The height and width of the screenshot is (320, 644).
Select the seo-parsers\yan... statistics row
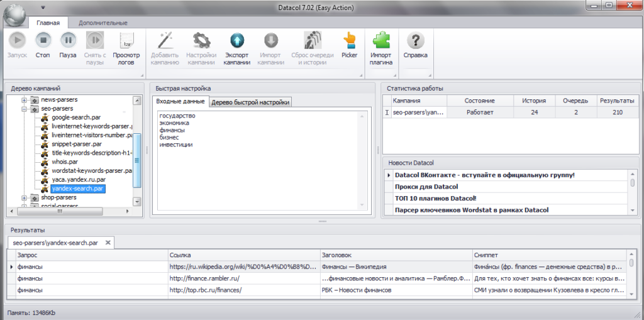point(511,112)
